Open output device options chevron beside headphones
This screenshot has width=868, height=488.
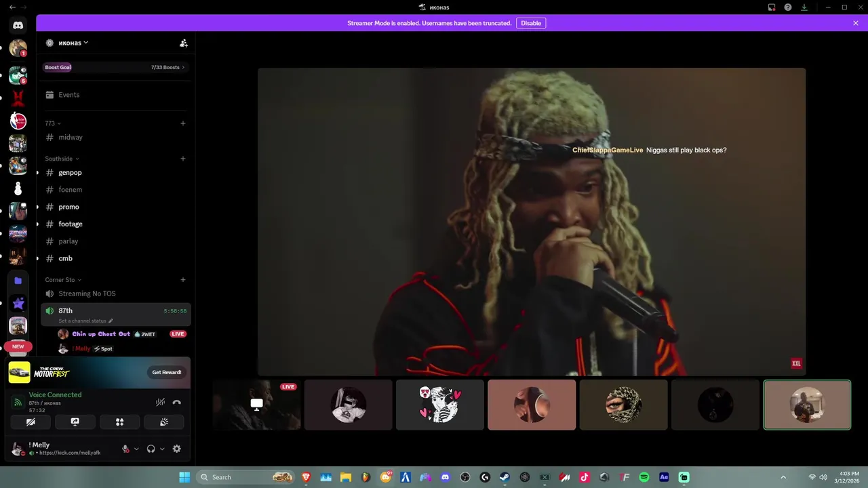(x=162, y=449)
